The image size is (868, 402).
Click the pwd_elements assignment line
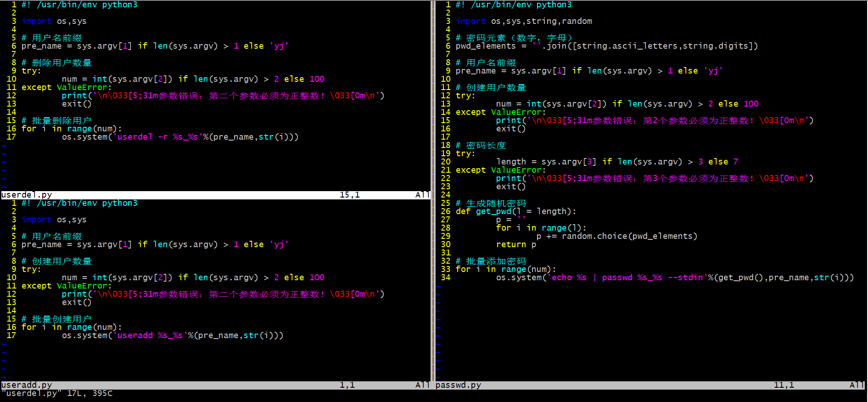(x=606, y=46)
